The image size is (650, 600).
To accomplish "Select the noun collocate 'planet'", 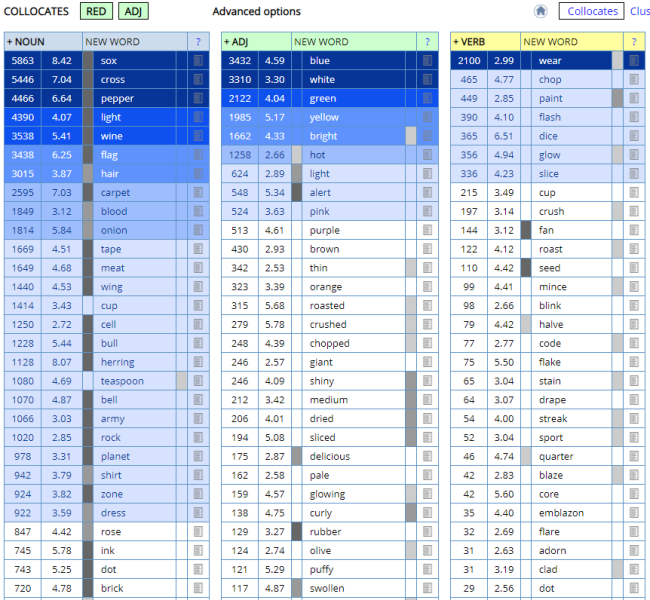I will pos(115,457).
